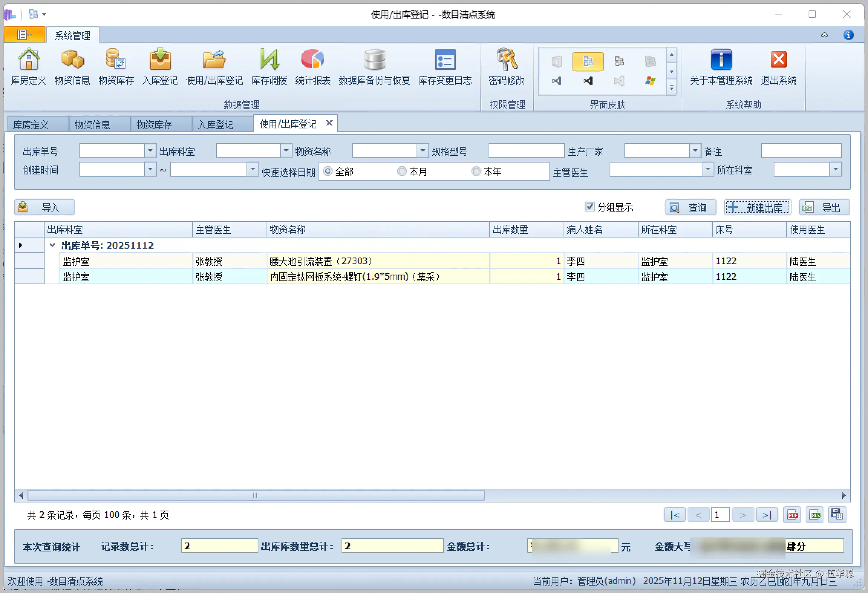Click the 密码修改 key icon
The image size is (868, 593).
(506, 66)
